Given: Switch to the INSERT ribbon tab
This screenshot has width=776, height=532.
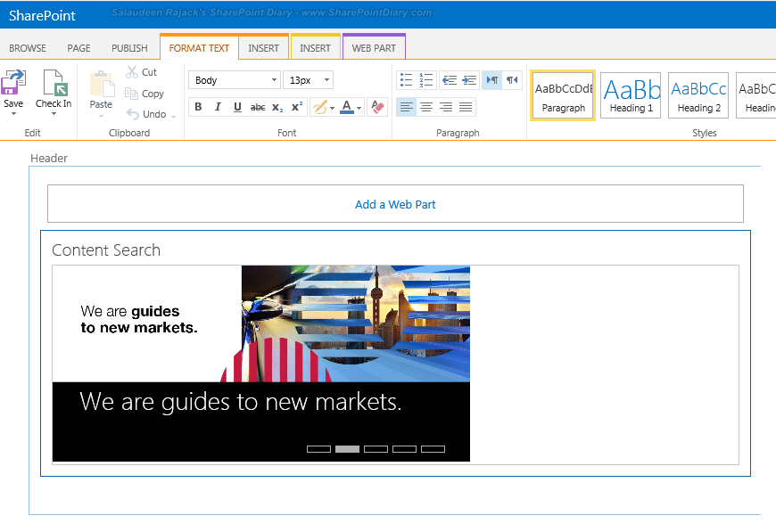Looking at the screenshot, I should coord(263,48).
